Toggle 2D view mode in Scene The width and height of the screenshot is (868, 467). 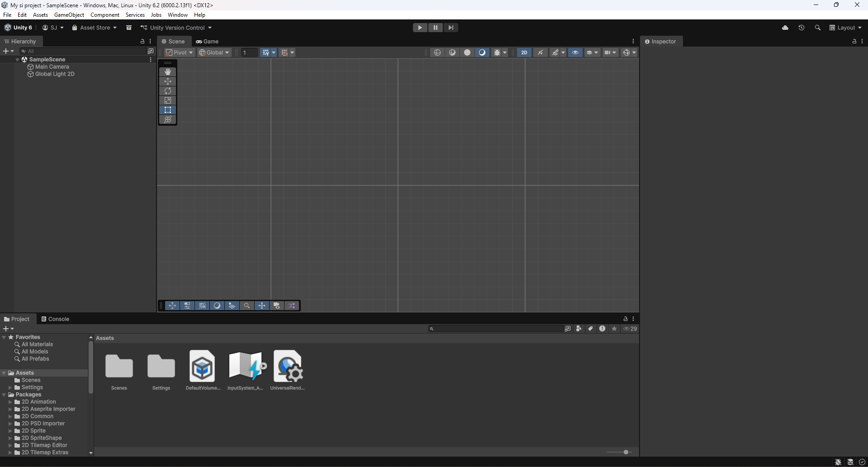524,52
